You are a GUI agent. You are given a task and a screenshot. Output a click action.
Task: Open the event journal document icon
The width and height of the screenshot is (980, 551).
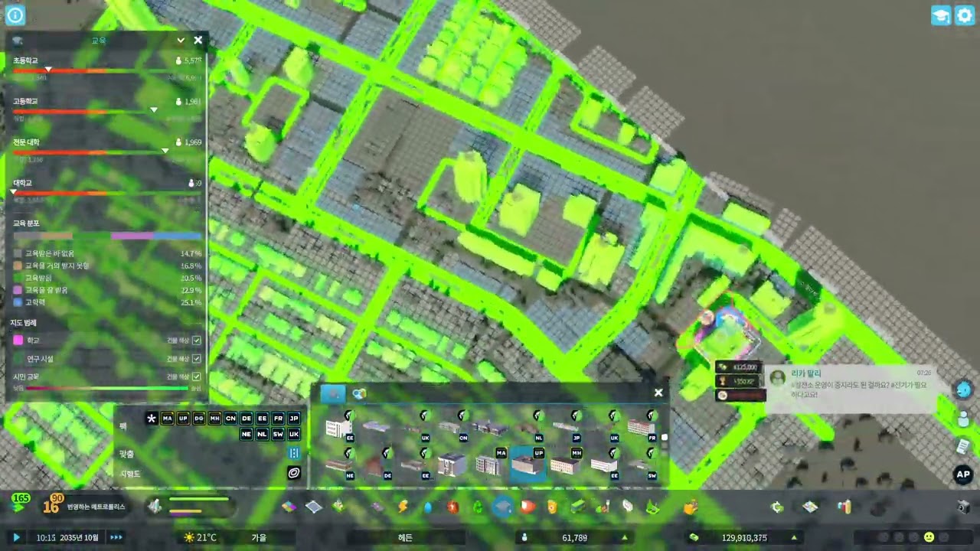click(x=964, y=446)
